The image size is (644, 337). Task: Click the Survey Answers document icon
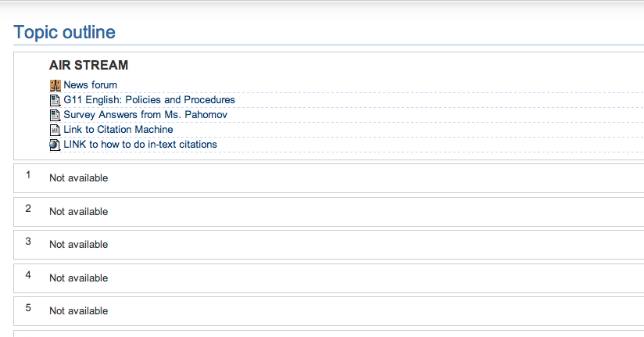coord(55,115)
